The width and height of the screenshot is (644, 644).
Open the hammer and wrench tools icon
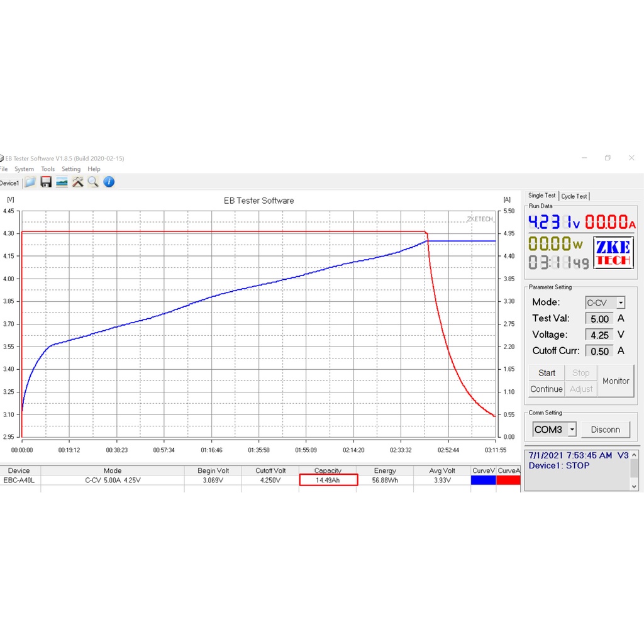tap(77, 182)
